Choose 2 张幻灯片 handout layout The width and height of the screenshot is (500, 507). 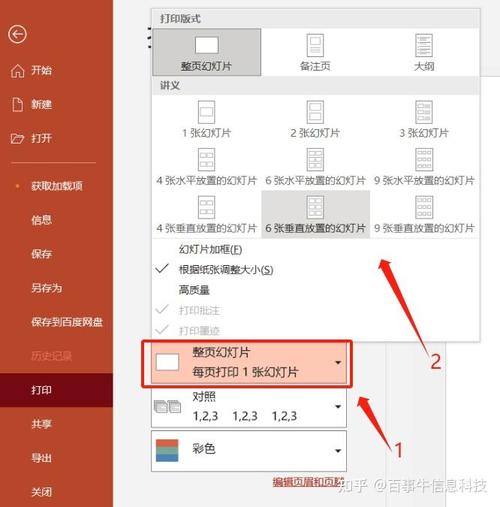tap(315, 119)
